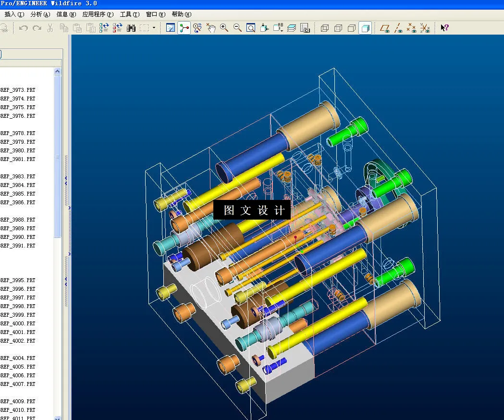
Task: Select PREP_4010.PRT in model tree
Action: 18,410
